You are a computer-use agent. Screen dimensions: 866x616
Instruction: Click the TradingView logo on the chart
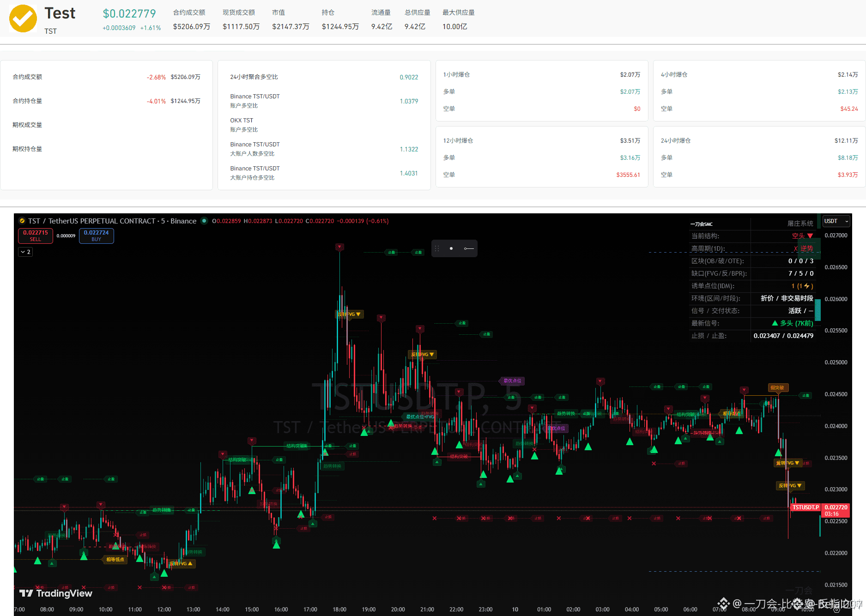56,593
